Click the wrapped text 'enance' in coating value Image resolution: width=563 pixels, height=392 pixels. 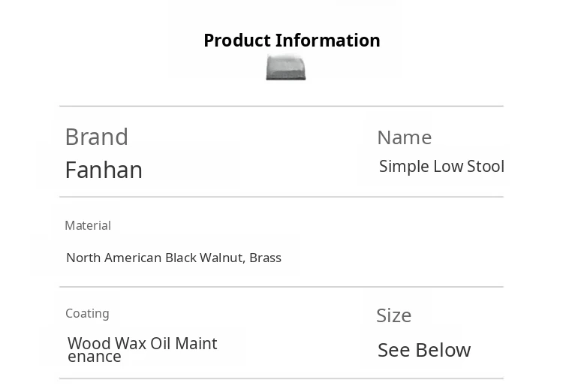coord(95,357)
